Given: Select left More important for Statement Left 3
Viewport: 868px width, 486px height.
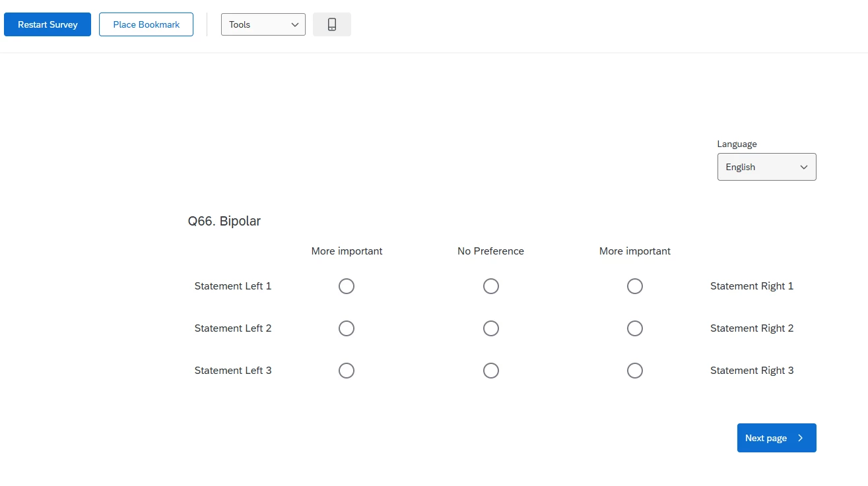Looking at the screenshot, I should [347, 371].
